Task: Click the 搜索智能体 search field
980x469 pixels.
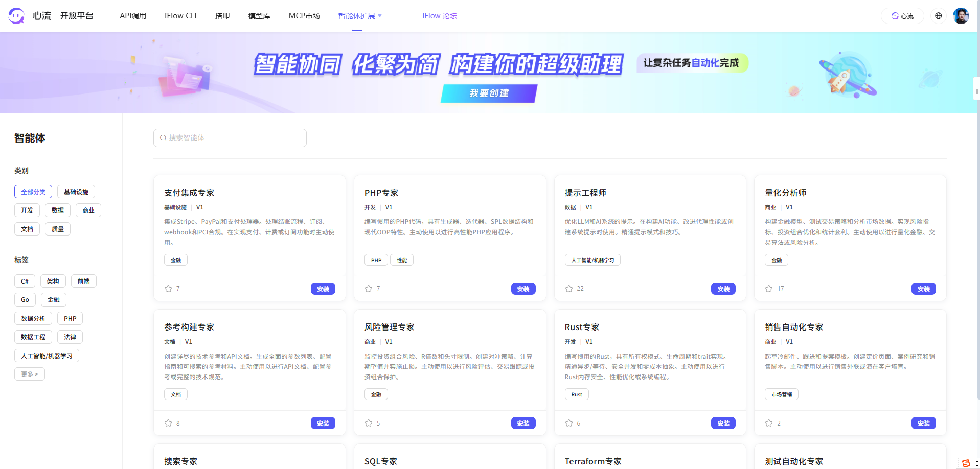Action: [230, 138]
